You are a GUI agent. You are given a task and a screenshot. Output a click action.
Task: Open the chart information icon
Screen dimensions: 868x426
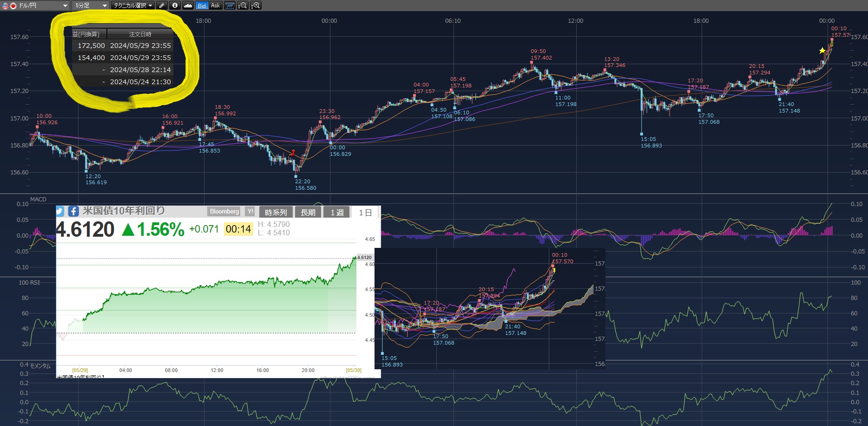[x=175, y=6]
